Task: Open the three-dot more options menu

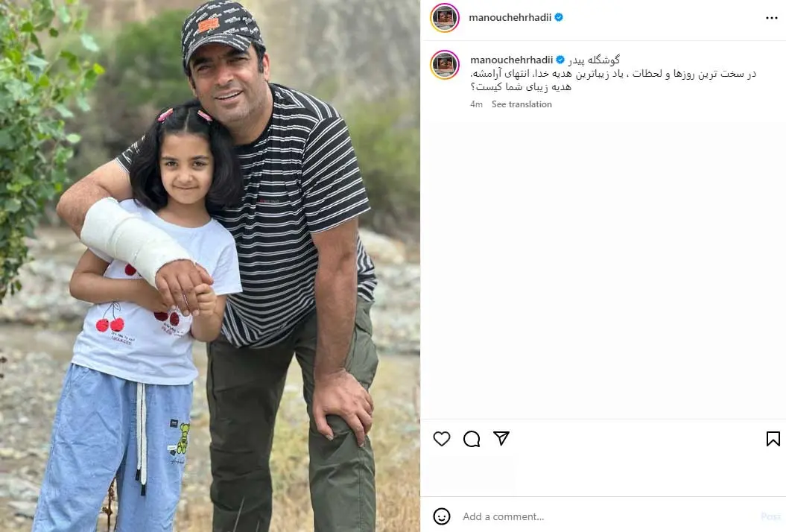Action: pos(771,18)
